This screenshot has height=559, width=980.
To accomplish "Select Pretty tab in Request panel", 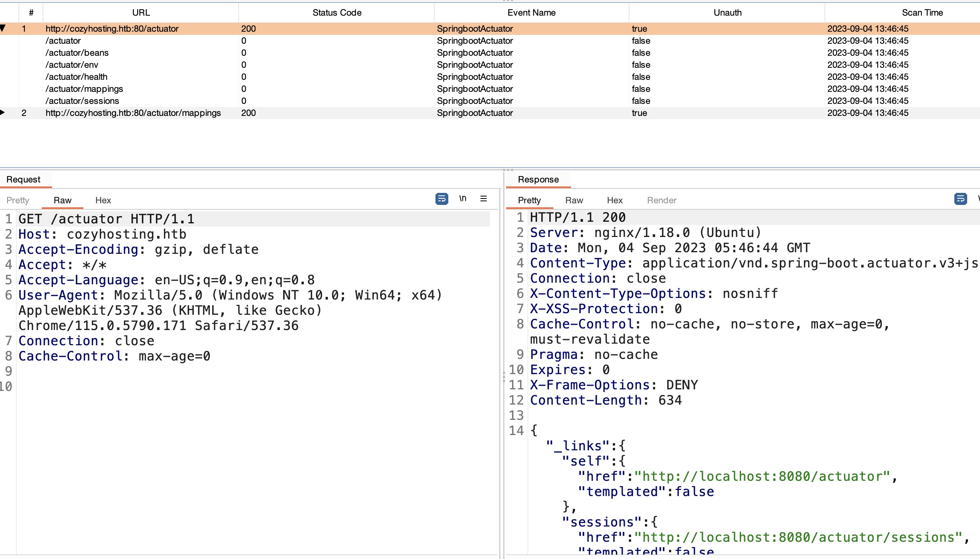I will [x=18, y=200].
